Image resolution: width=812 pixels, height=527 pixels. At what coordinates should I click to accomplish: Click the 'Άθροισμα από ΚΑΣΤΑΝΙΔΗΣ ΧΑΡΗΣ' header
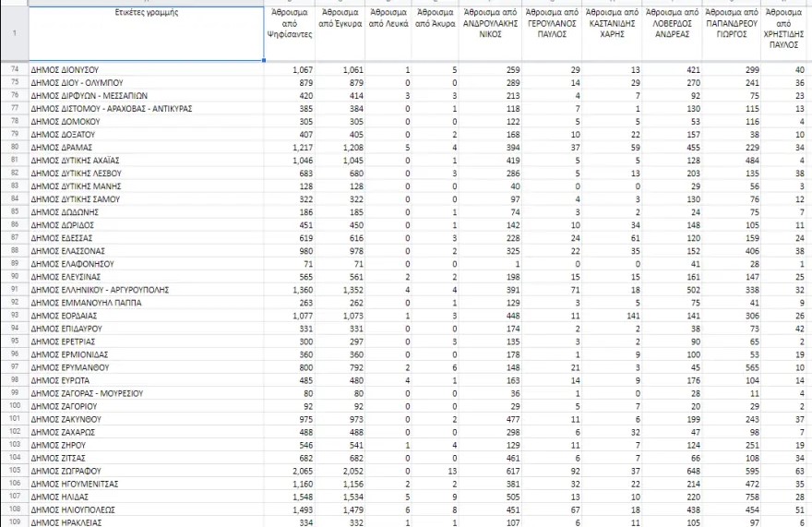613,34
